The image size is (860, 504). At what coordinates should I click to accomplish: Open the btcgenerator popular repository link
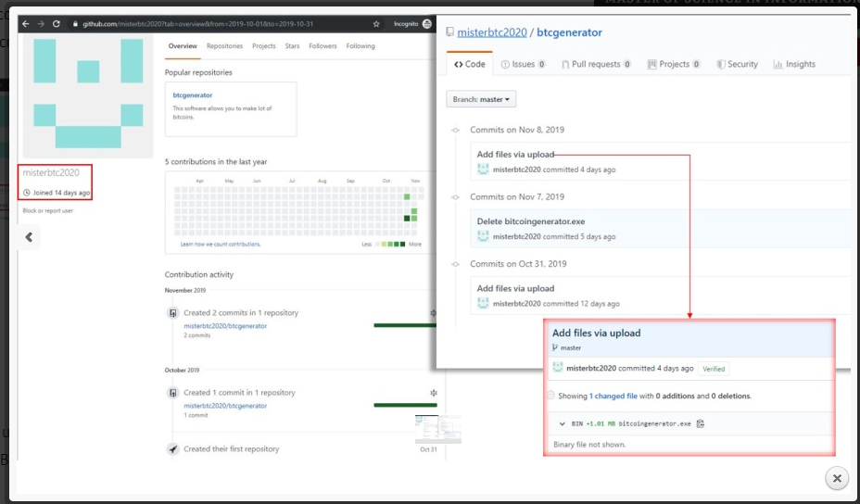(193, 95)
